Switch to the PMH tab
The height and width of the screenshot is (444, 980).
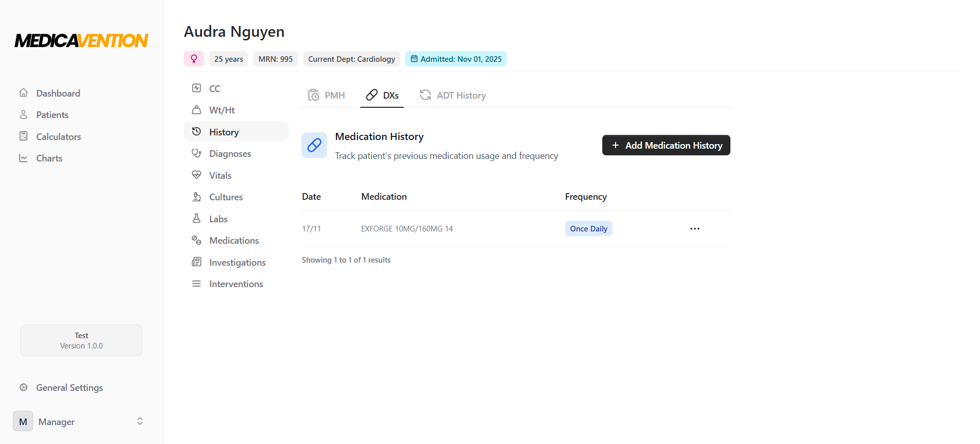327,96
